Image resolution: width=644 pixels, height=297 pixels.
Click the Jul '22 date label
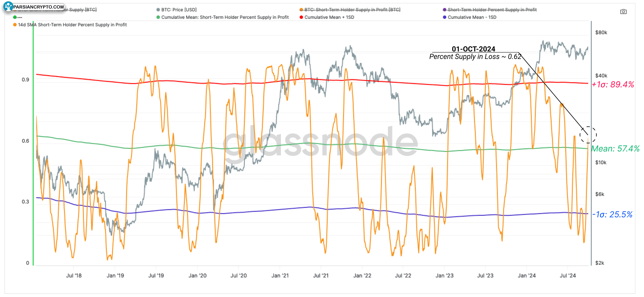click(403, 275)
